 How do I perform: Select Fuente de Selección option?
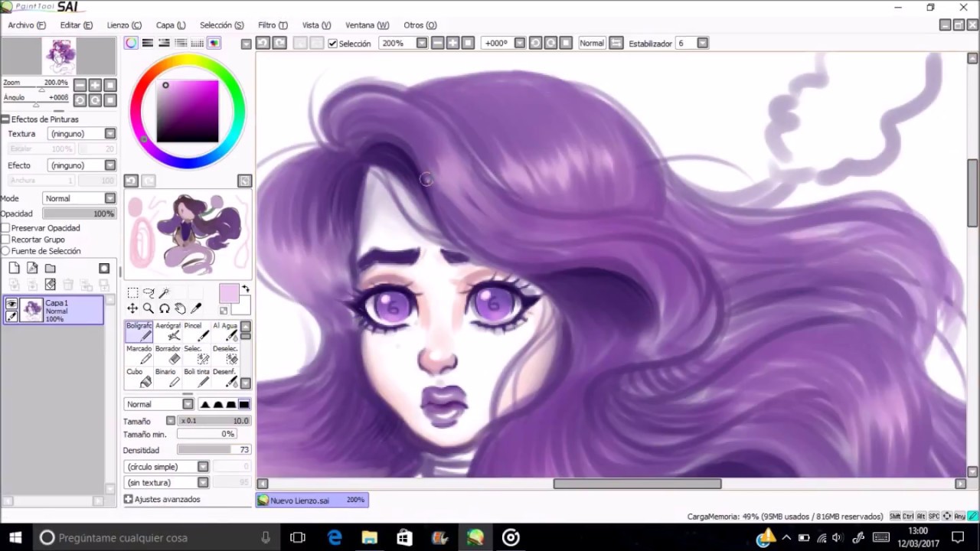(5, 251)
